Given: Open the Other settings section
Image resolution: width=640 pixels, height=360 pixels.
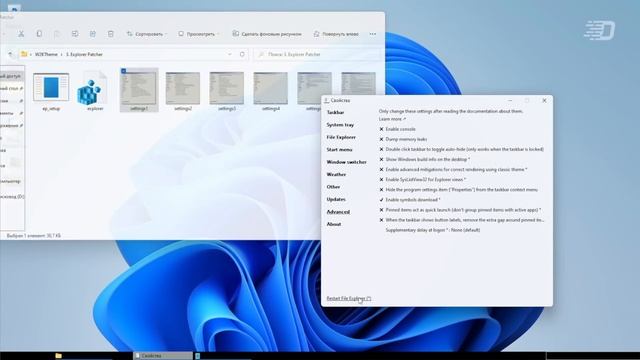Looking at the screenshot, I should point(333,187).
